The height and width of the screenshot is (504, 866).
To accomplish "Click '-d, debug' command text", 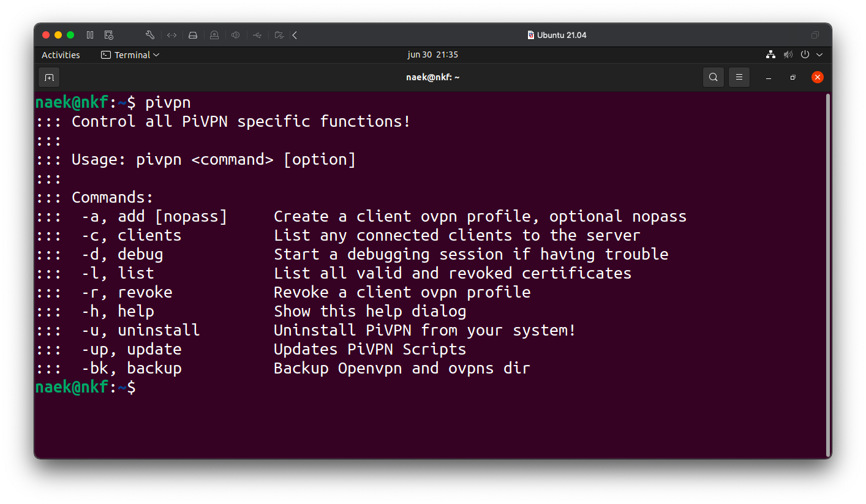I will coord(122,255).
